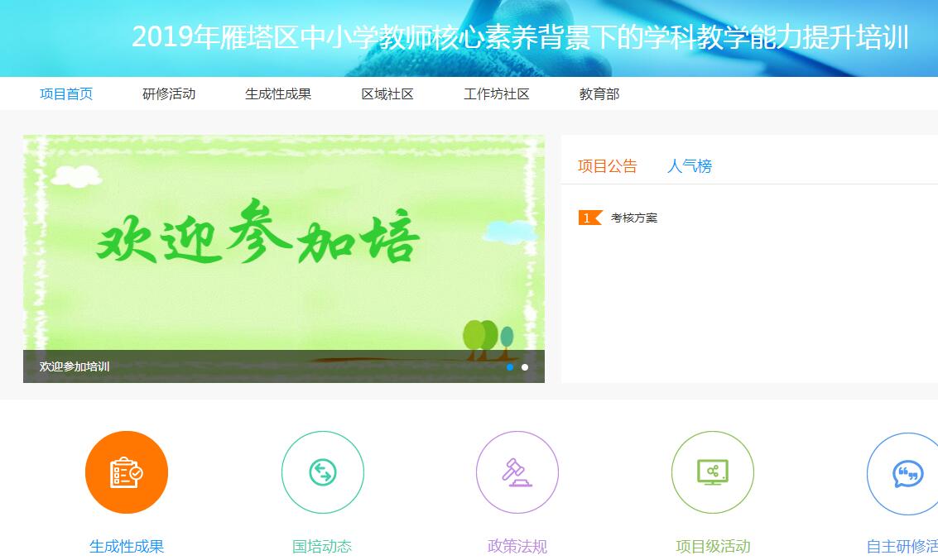Screen dimensions: 938x560
Task: Open the 研修活动 menu item
Action: click(168, 94)
